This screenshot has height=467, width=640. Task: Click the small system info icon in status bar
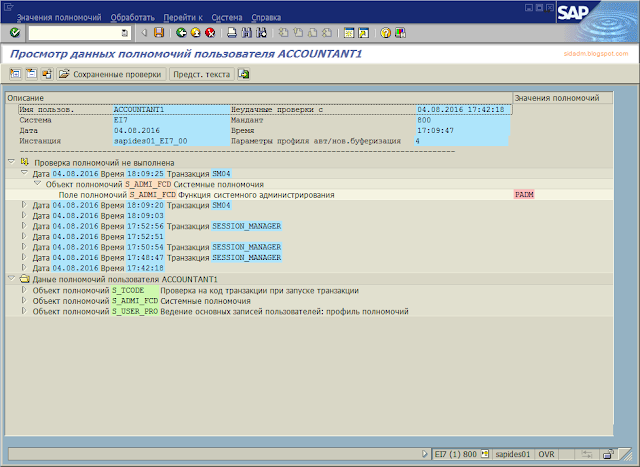point(484,454)
